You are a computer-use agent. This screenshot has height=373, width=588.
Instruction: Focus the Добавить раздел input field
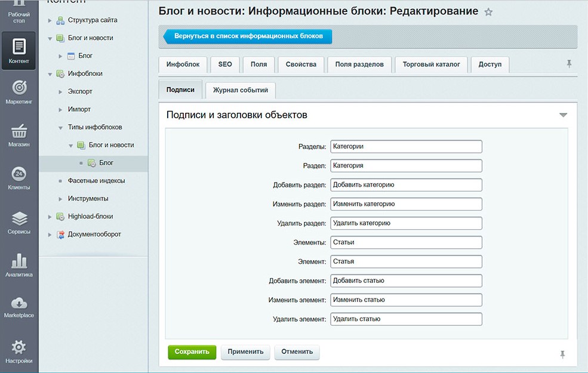coord(406,185)
